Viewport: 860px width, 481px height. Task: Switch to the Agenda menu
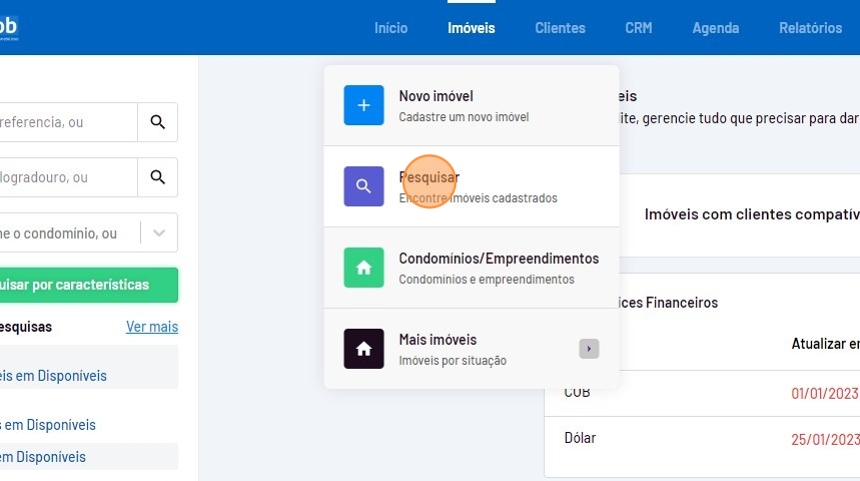pos(715,28)
